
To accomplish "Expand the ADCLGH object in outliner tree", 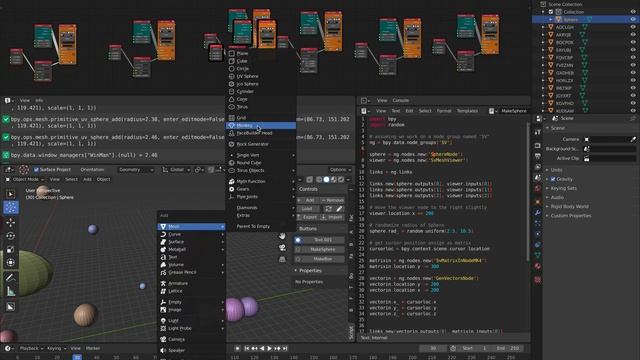I will [x=543, y=27].
